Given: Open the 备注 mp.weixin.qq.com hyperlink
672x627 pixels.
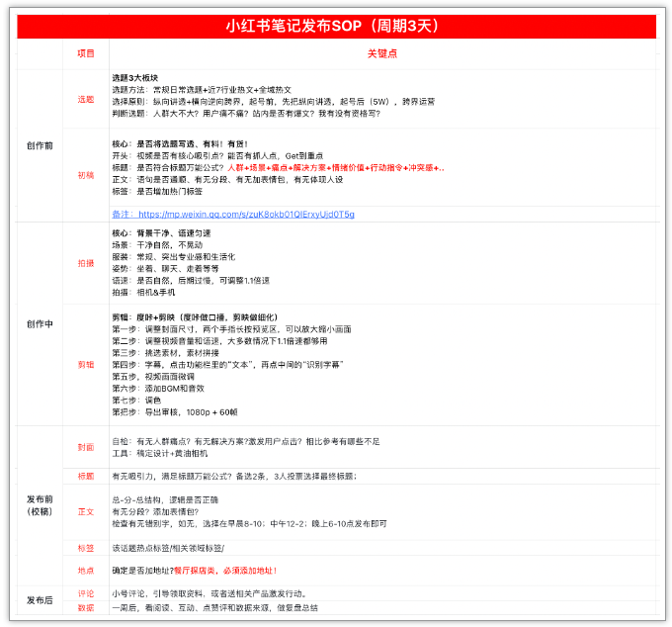Looking at the screenshot, I should (x=233, y=214).
